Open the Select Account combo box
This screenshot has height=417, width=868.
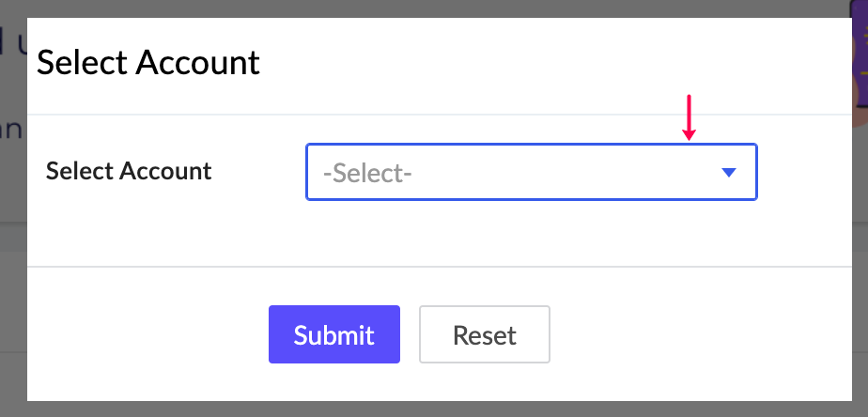click(532, 172)
